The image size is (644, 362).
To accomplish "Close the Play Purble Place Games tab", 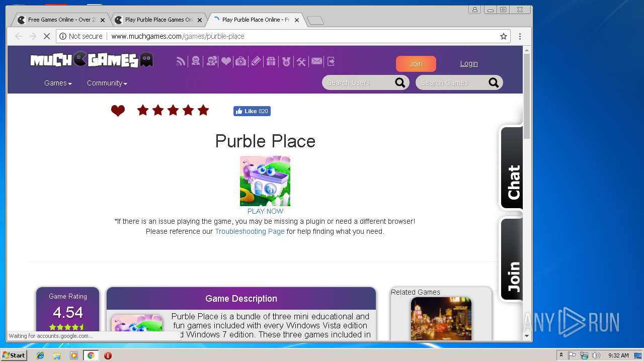I will (x=200, y=20).
